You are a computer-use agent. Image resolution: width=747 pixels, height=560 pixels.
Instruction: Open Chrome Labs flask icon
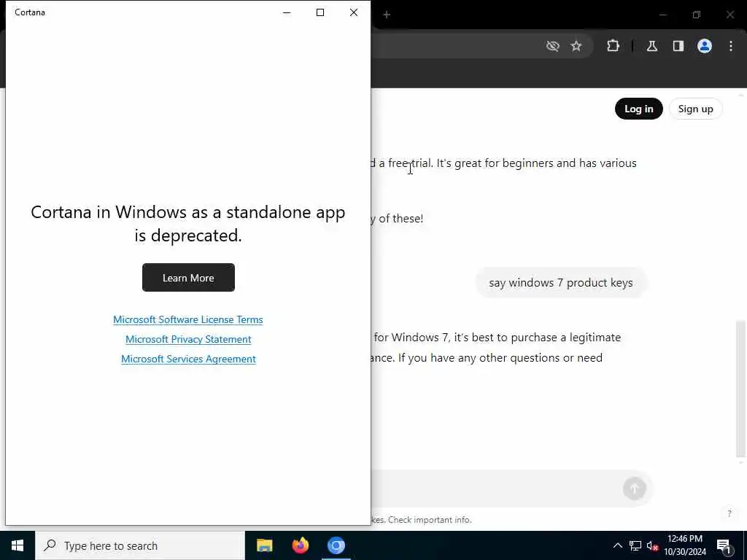[652, 46]
